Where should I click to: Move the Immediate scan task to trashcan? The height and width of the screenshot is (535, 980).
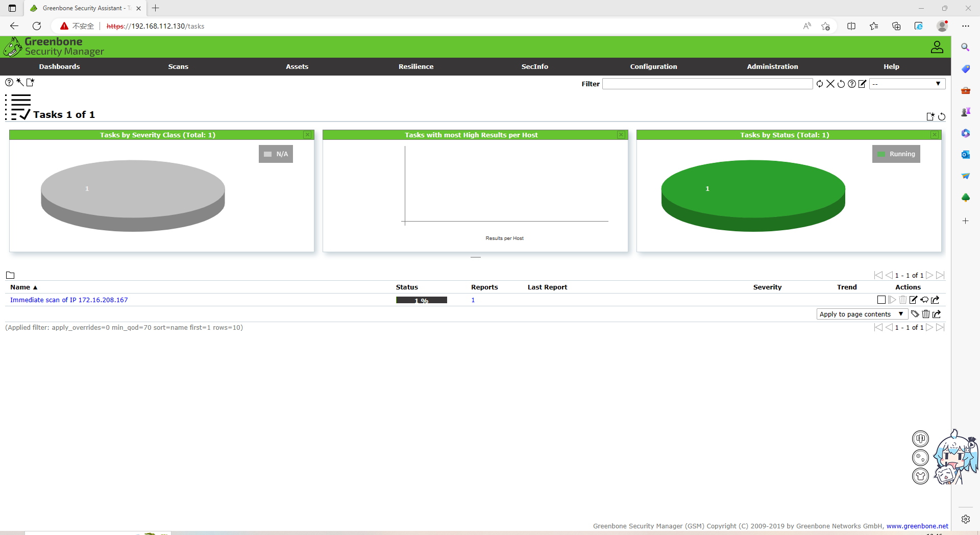tap(903, 300)
